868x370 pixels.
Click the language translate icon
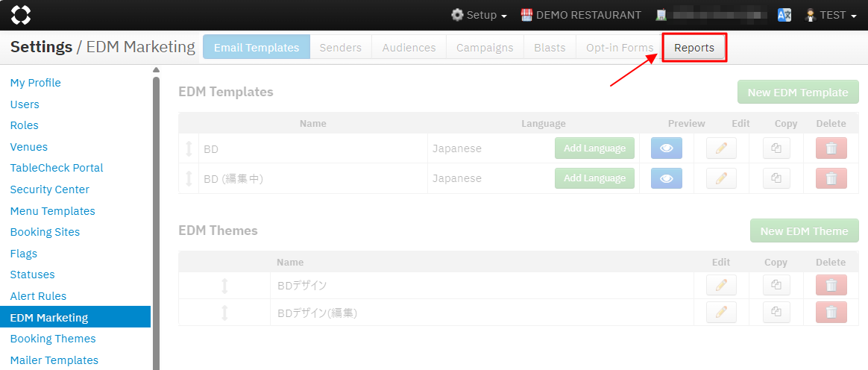click(784, 15)
